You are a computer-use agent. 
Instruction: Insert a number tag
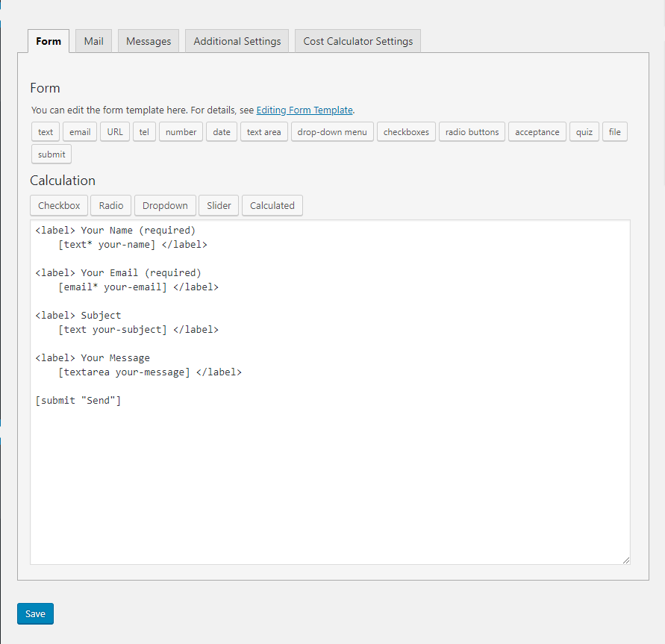point(181,132)
